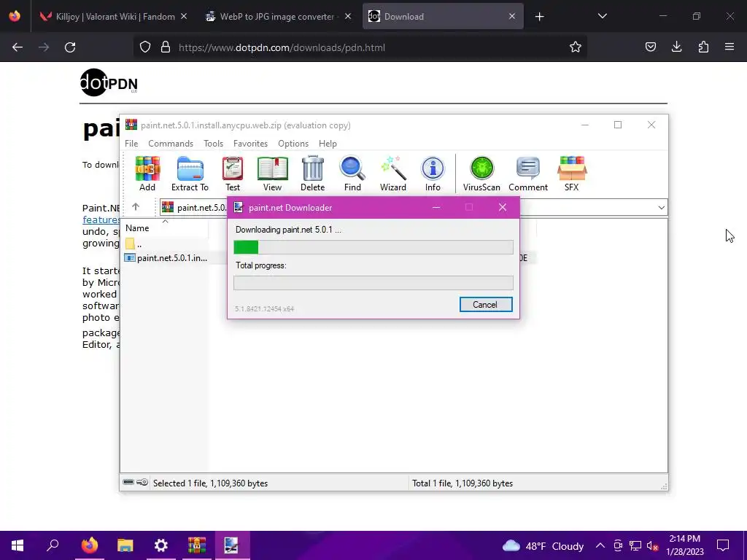747x560 pixels.
Task: Click the Add icon in WinRAR toolbar
Action: point(147,174)
